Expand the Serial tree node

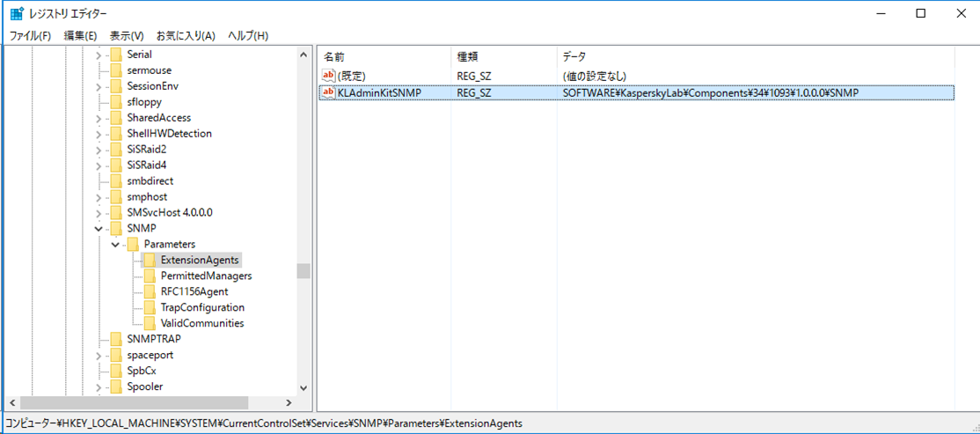tap(99, 55)
